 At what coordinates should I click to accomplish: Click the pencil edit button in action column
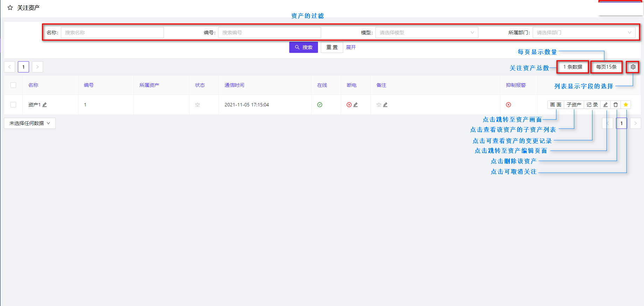[x=605, y=105]
